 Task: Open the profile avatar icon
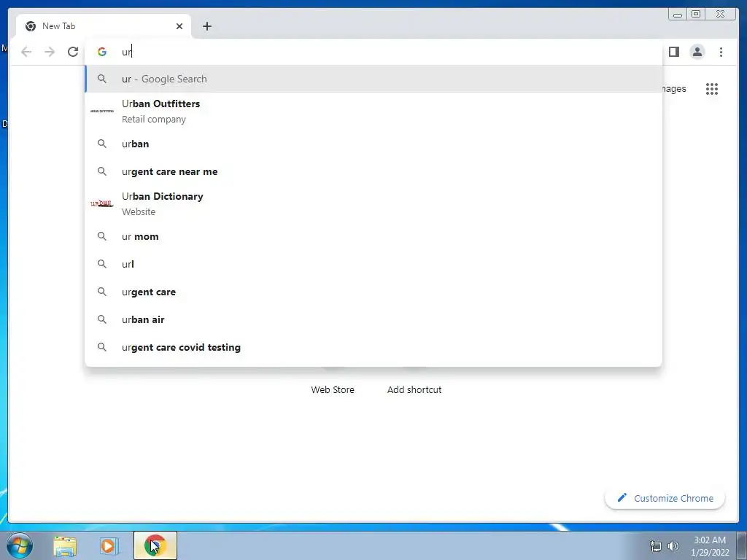pos(697,52)
